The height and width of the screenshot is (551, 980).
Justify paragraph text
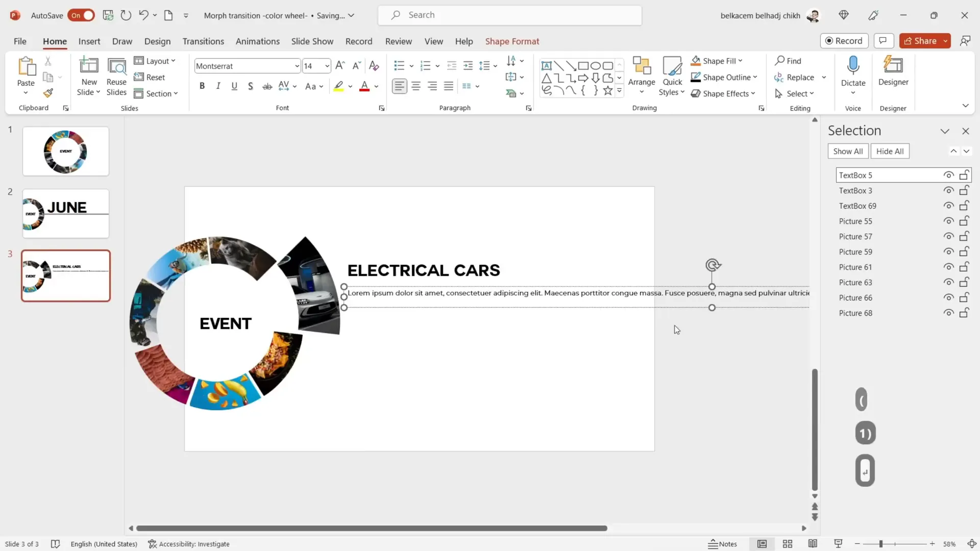tap(449, 86)
